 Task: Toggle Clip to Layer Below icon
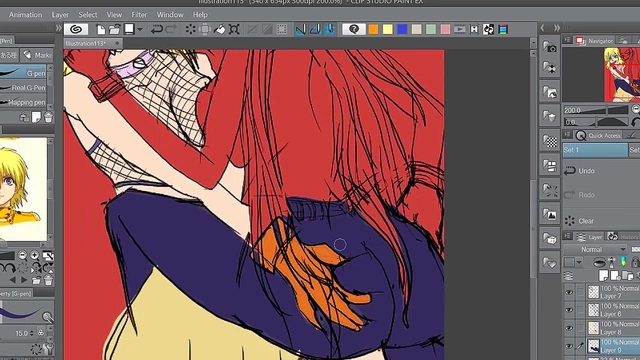pos(599,262)
